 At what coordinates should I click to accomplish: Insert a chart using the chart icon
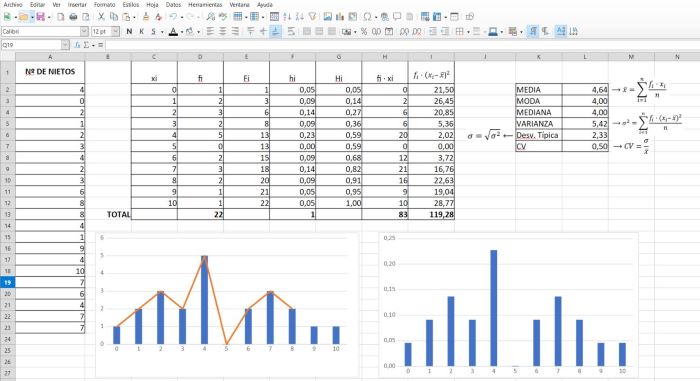click(340, 17)
